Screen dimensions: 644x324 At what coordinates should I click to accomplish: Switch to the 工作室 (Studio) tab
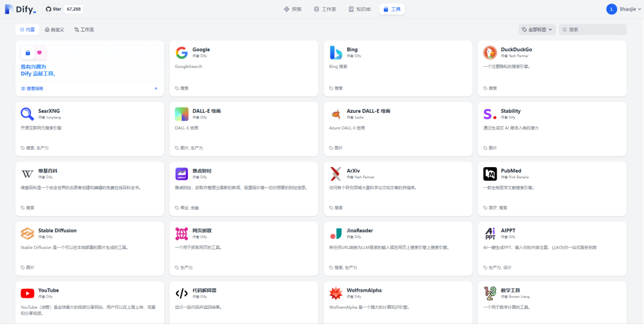pyautogui.click(x=325, y=9)
